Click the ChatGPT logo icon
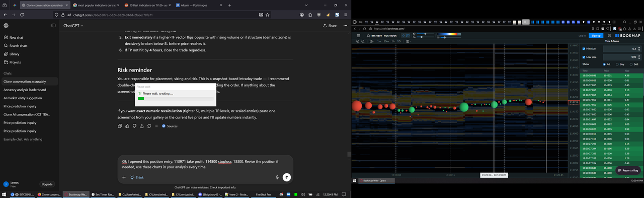 [x=6, y=25]
